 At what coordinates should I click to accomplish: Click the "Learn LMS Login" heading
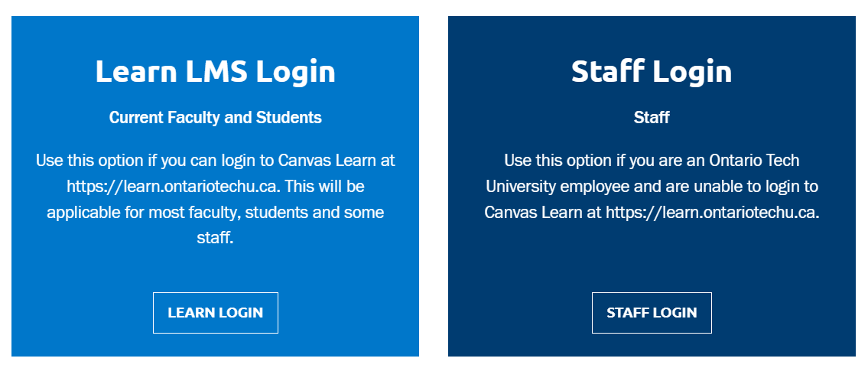[215, 72]
